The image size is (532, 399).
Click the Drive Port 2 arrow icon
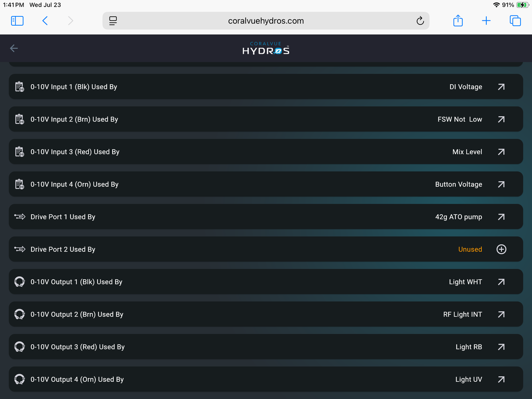point(20,249)
